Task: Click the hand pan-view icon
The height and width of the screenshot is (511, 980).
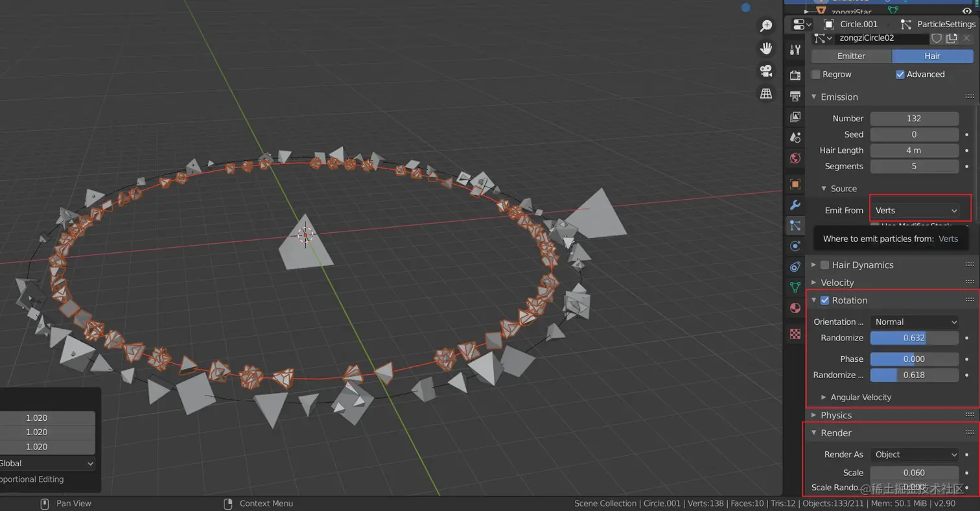Action: [x=766, y=48]
